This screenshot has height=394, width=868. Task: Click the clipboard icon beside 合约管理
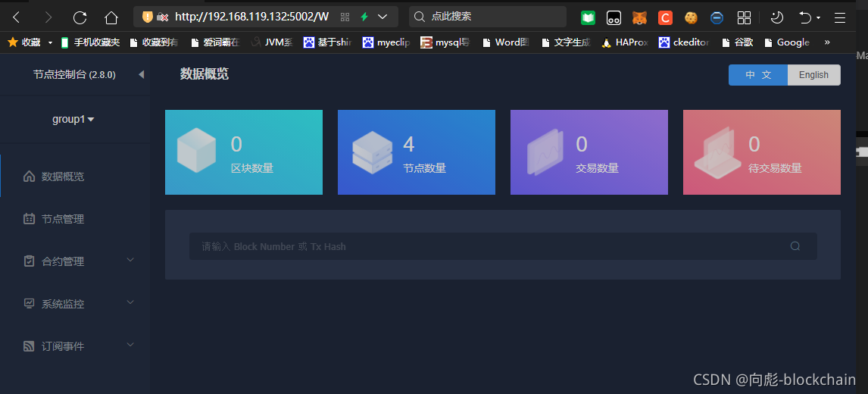29,261
